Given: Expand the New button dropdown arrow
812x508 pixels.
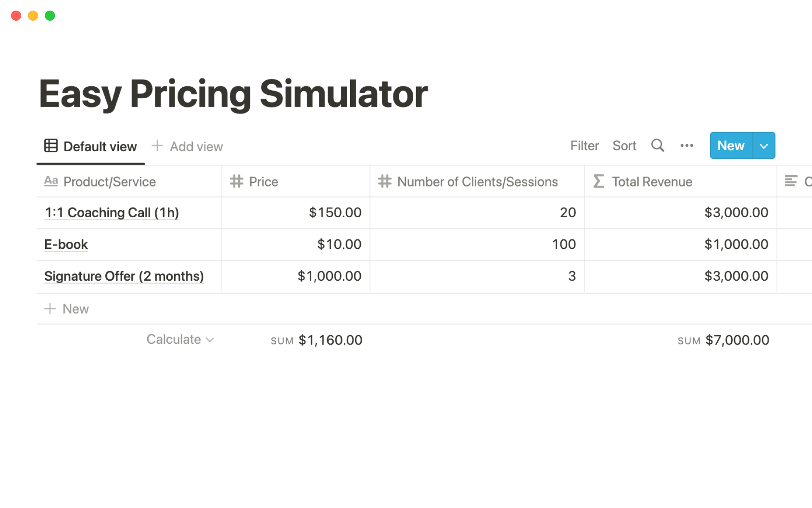Looking at the screenshot, I should [x=764, y=146].
